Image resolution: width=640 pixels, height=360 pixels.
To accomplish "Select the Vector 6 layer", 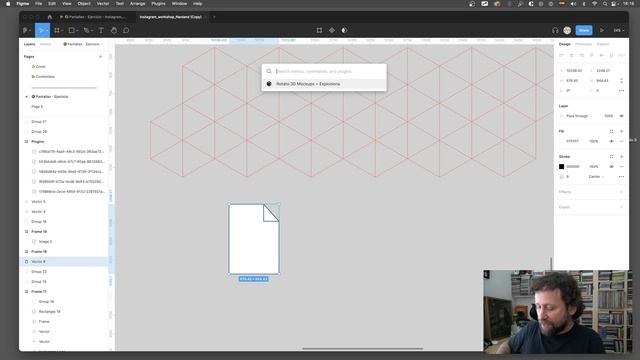I will 64,262.
